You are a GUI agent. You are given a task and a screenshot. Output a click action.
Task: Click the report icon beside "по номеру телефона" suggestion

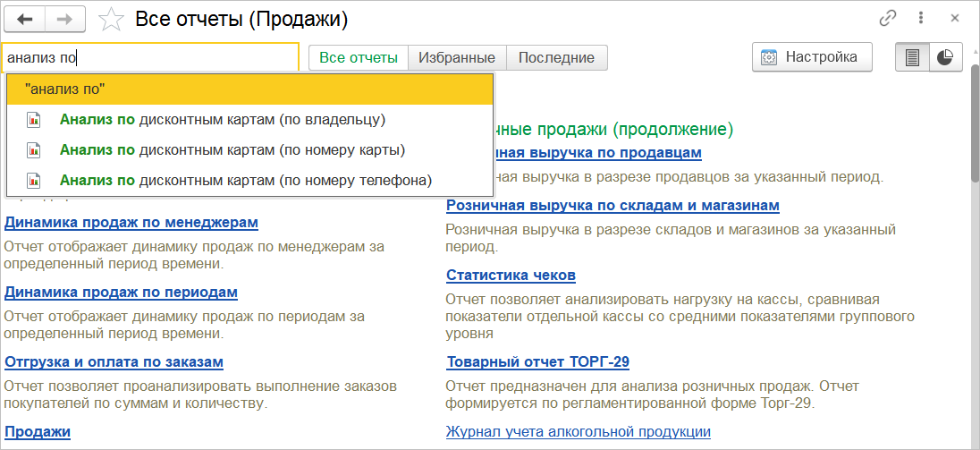tap(34, 180)
